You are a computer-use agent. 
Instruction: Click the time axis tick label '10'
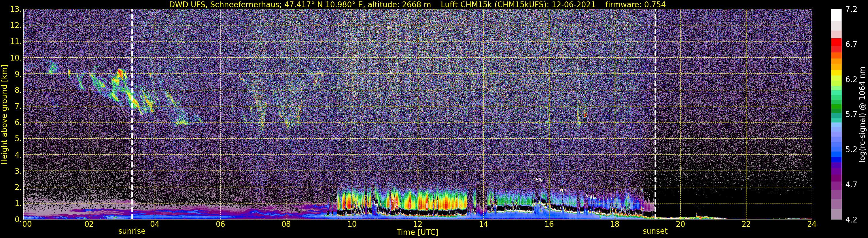click(352, 224)
